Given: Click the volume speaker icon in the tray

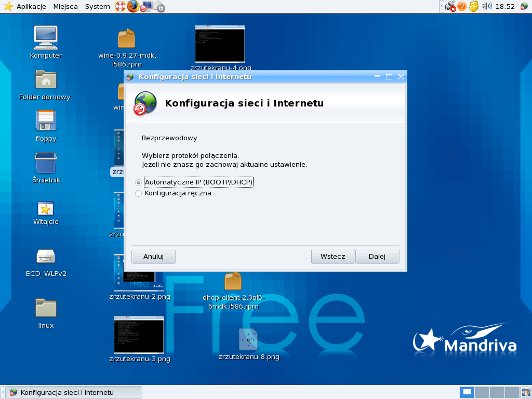Looking at the screenshot, I should tap(487, 7).
